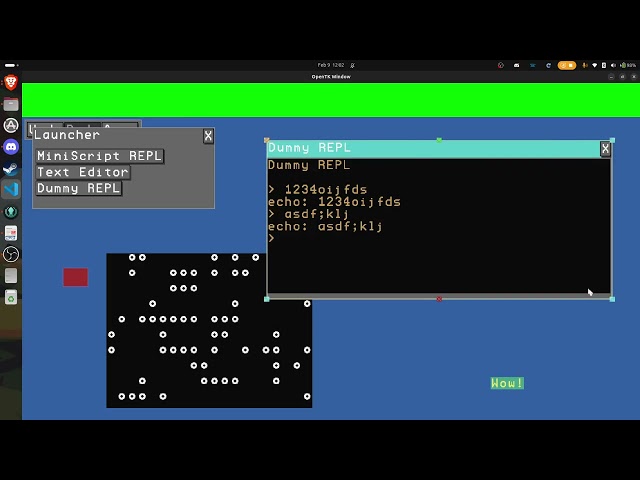The height and width of the screenshot is (480, 640).
Task: Click the bottom-left cyan corner handle of Dummy REPL
Action: pyautogui.click(x=267, y=299)
